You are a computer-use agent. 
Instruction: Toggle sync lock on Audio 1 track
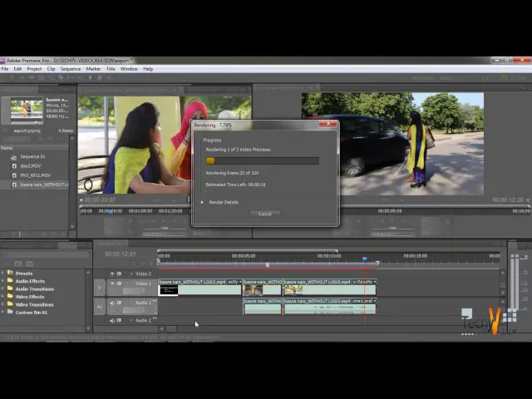119,303
